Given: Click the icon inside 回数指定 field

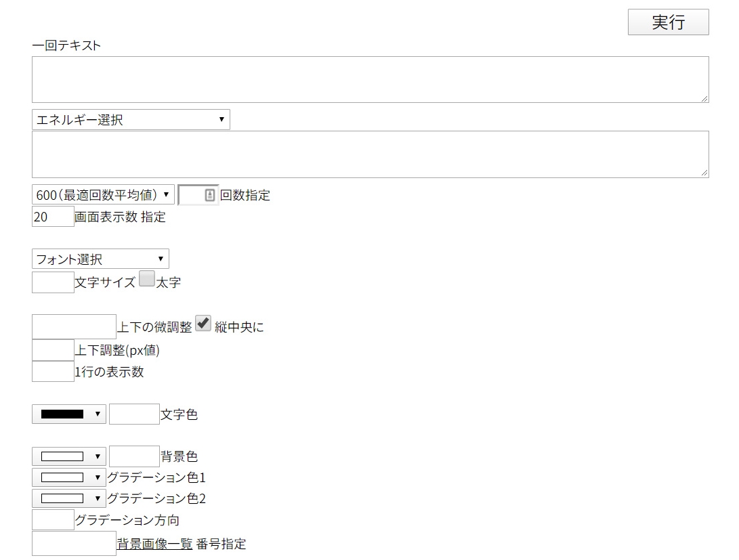Looking at the screenshot, I should (x=209, y=195).
